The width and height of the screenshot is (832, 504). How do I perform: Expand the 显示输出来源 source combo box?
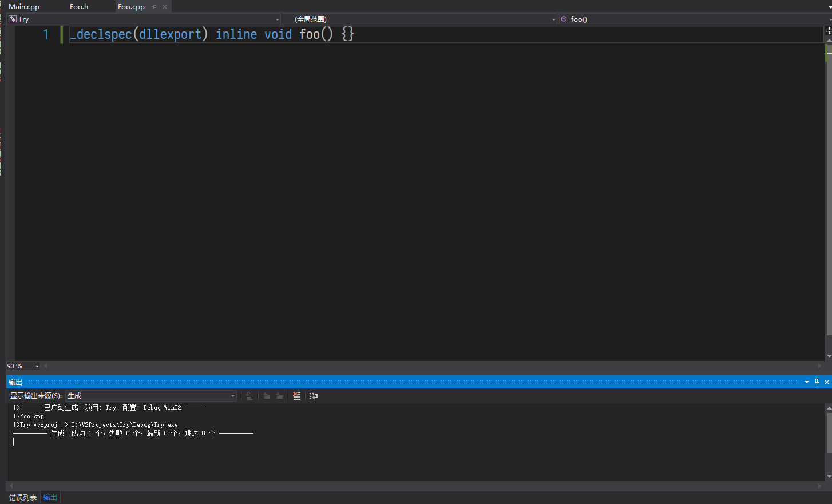pos(232,396)
